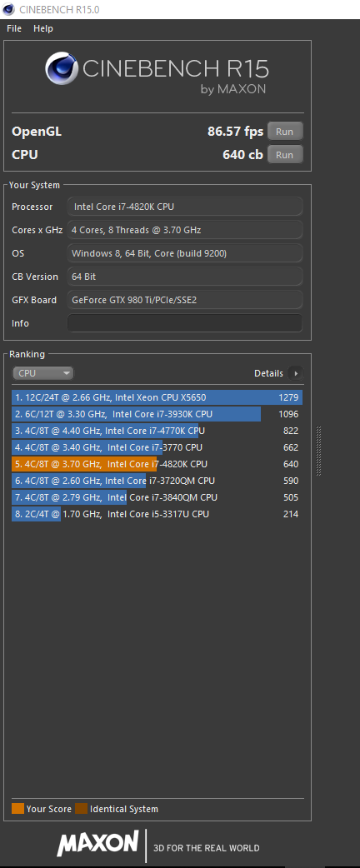Click the OpenGL score 86.57 fps
Viewport: 360px width, 868px height.
point(235,132)
